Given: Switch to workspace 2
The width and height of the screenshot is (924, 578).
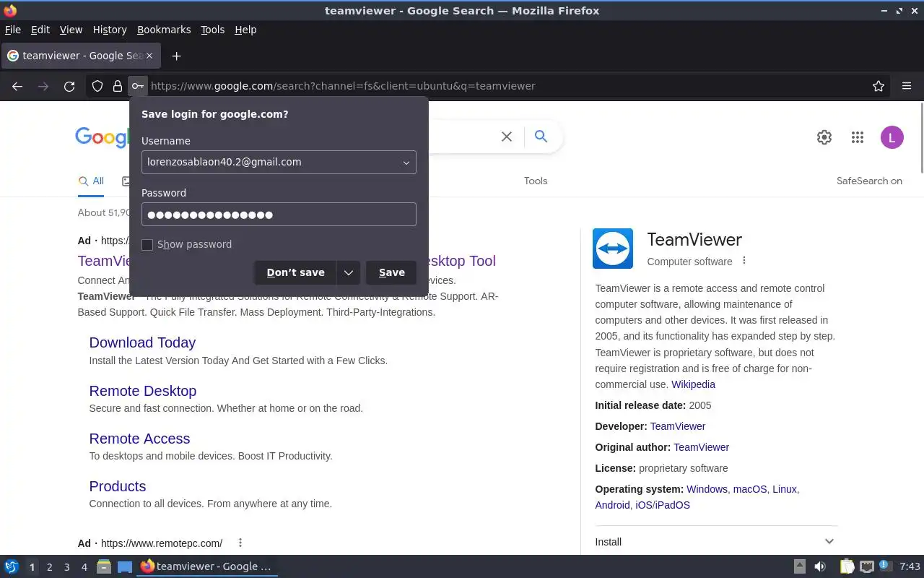Looking at the screenshot, I should click(x=50, y=567).
